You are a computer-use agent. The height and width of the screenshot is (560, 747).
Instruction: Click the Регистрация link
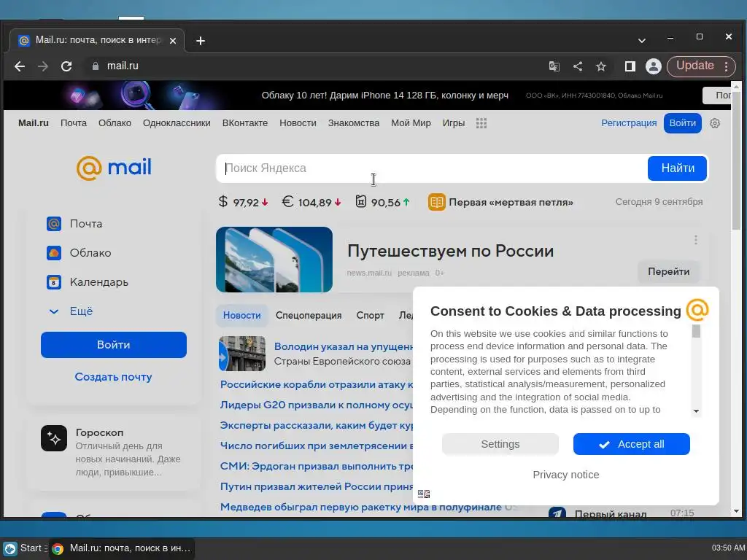point(628,123)
